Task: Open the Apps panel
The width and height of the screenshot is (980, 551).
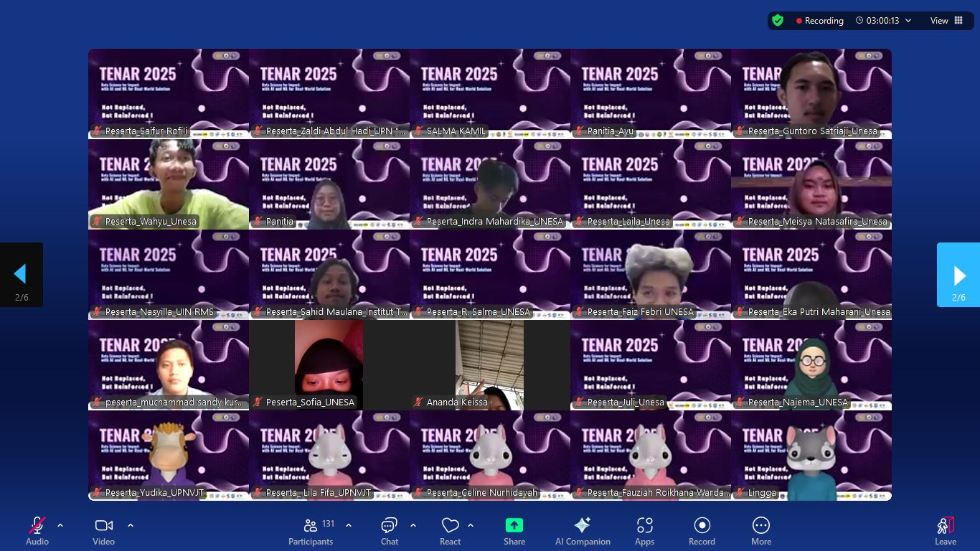Action: tap(644, 526)
